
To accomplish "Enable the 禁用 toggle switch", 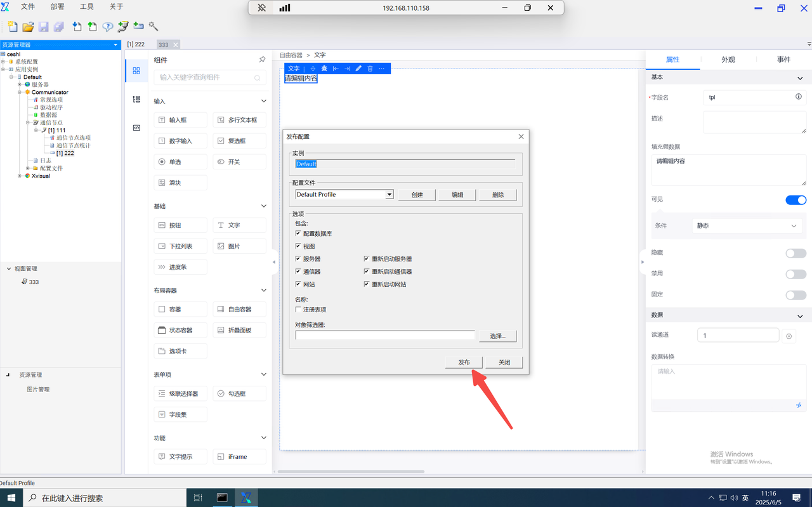I will [x=796, y=273].
